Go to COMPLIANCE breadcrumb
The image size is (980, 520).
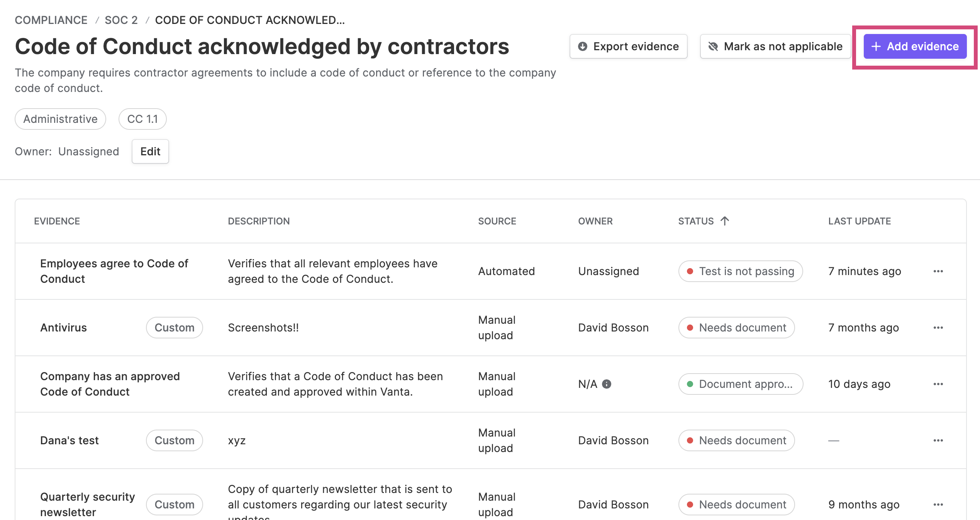click(51, 20)
